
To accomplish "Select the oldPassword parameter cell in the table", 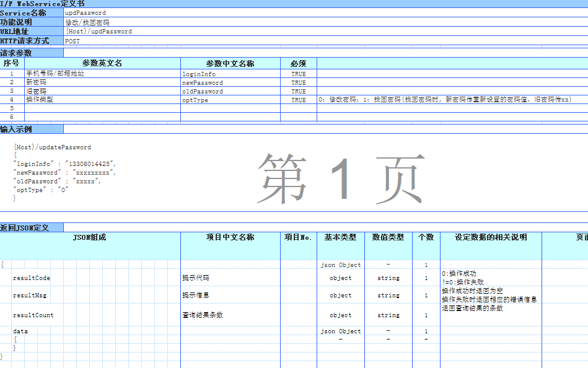I will coord(230,91).
